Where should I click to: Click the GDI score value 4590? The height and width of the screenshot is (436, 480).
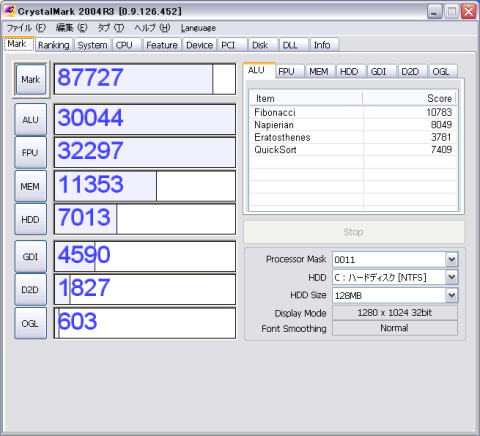tap(84, 255)
